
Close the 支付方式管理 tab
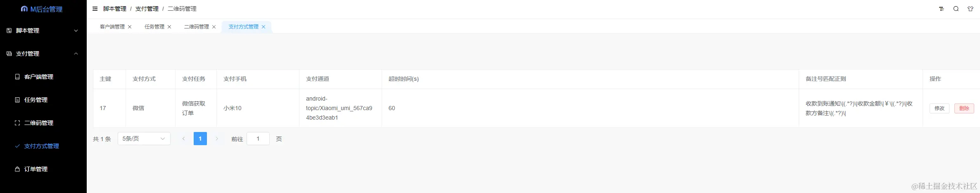click(x=263, y=27)
